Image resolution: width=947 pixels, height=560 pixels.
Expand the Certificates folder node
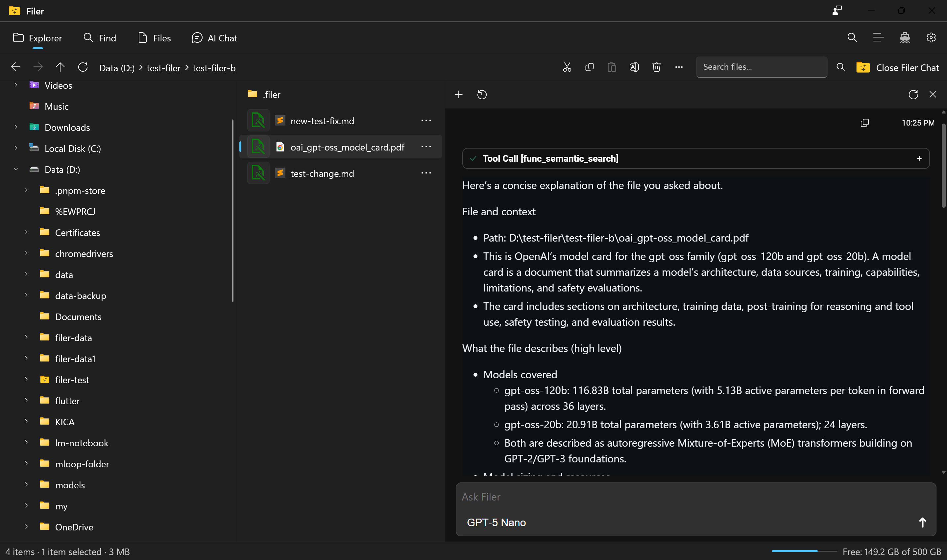(26, 232)
